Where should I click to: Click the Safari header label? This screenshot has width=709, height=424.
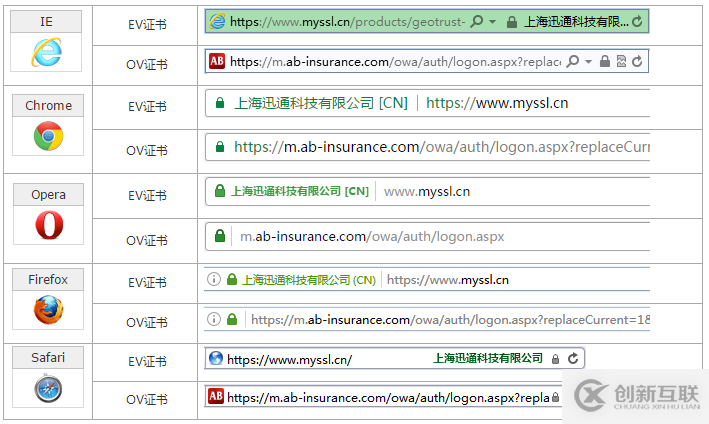point(48,357)
